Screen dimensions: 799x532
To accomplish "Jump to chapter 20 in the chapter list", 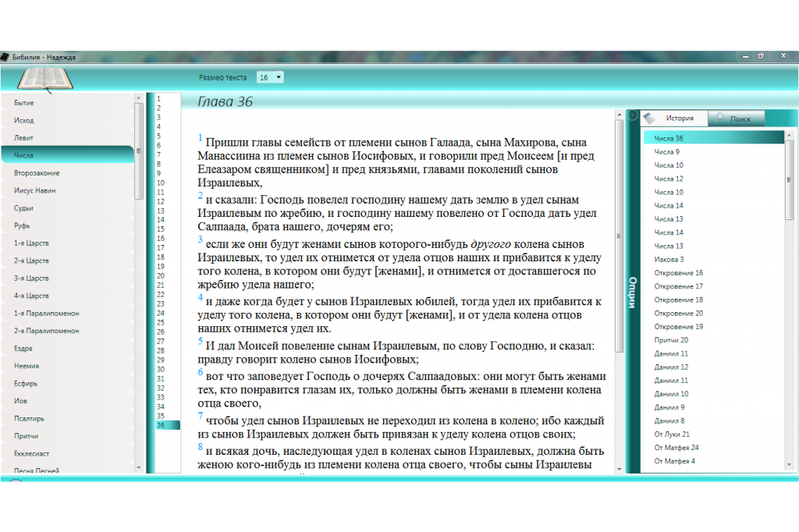I will 160,275.
